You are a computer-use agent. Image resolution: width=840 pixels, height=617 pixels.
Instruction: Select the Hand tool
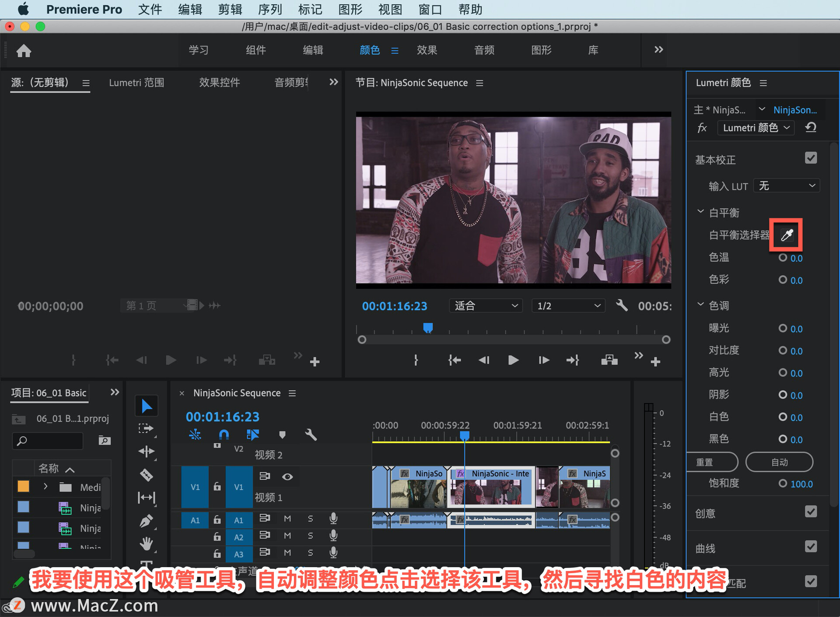[146, 544]
